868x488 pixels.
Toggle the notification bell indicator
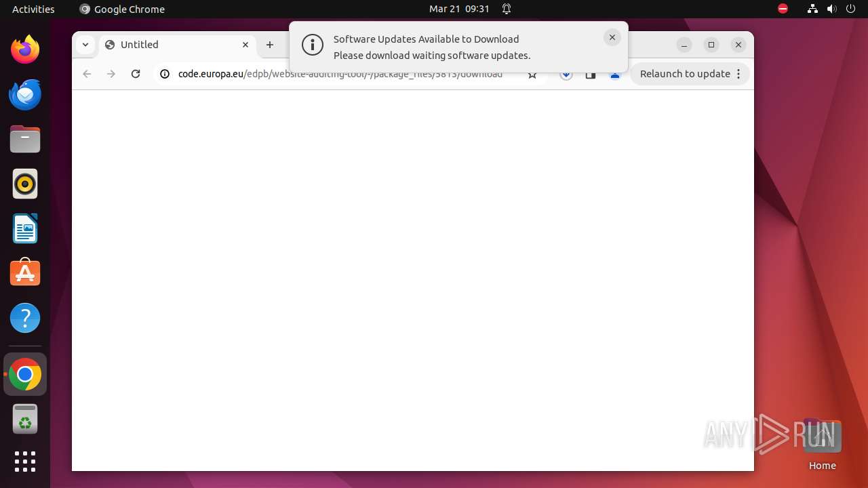coord(507,9)
